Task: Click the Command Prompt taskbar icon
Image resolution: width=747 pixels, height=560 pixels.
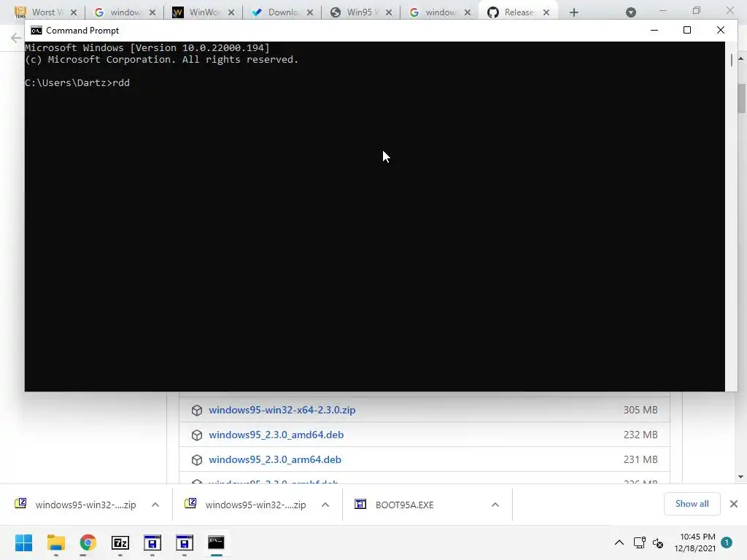Action: coord(216,542)
